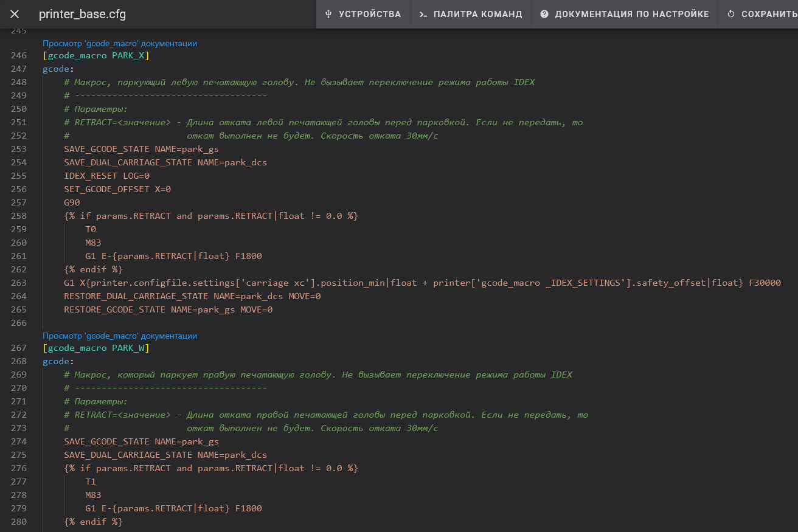Place cursor on [gcode_macro PARK_X] line

95,55
